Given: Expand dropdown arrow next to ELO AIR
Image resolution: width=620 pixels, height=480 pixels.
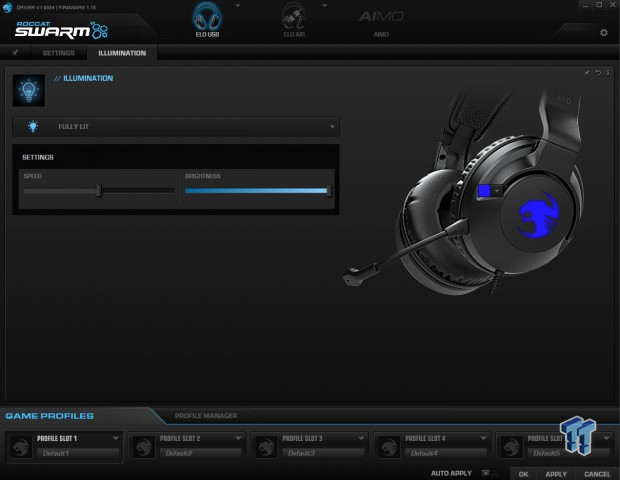Looking at the screenshot, I should click(x=324, y=6).
